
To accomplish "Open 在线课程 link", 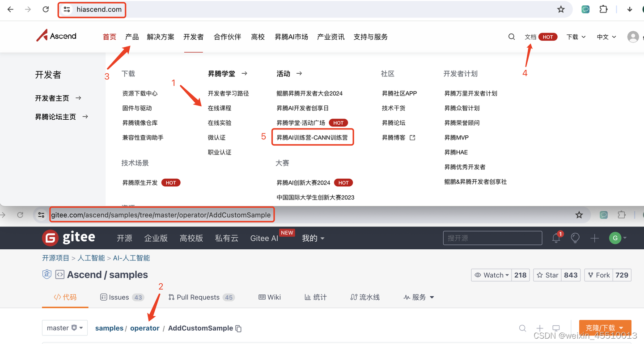I will (x=220, y=108).
